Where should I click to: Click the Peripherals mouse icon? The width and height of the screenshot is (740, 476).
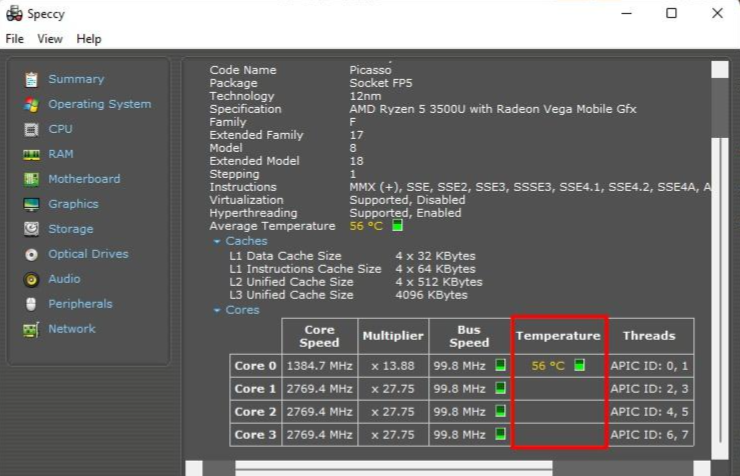pyautogui.click(x=31, y=304)
